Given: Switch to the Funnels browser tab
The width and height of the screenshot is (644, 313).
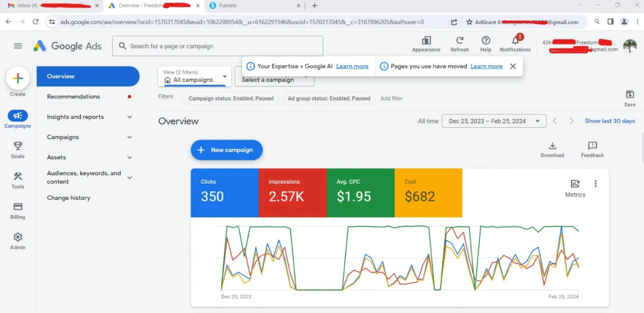Looking at the screenshot, I should [x=254, y=6].
